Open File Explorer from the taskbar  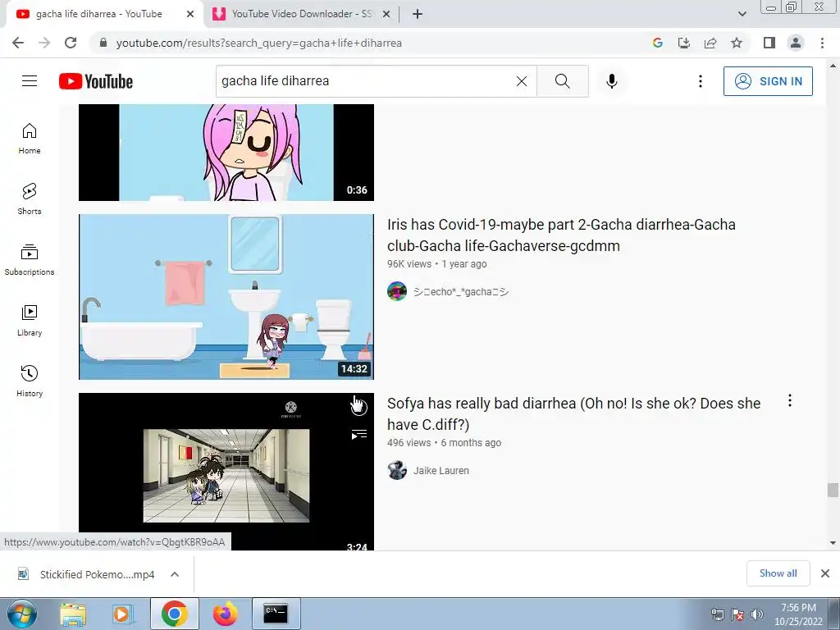[x=73, y=614]
